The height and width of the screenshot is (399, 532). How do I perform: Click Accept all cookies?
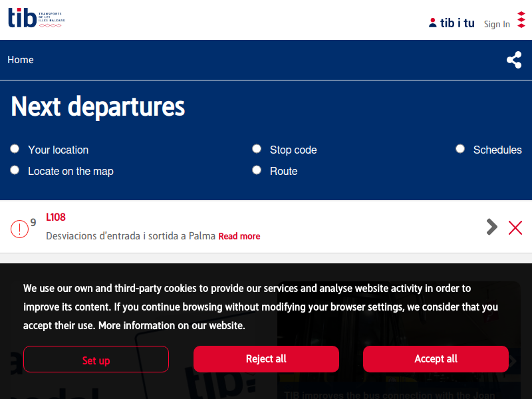click(x=436, y=359)
